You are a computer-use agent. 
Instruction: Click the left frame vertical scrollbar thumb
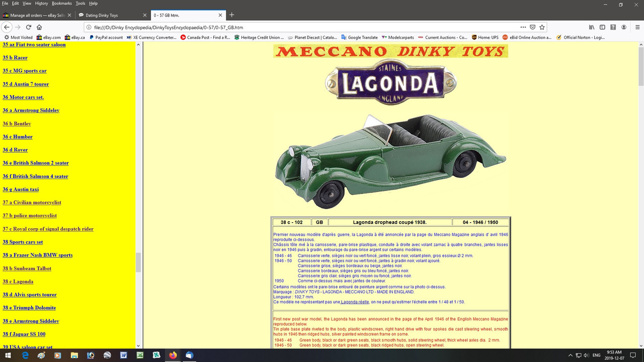tap(138, 262)
